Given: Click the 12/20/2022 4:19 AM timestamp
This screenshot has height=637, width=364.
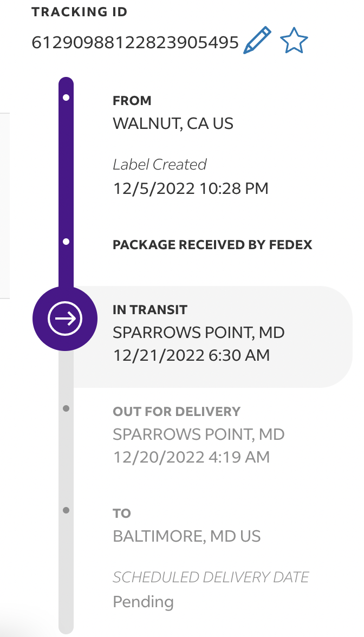Looking at the screenshot, I should (x=191, y=457).
